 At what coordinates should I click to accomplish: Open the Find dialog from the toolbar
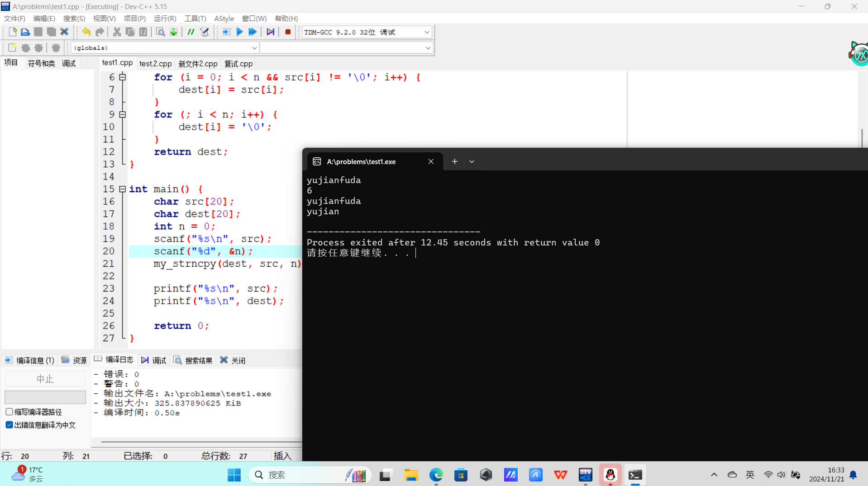(x=160, y=32)
